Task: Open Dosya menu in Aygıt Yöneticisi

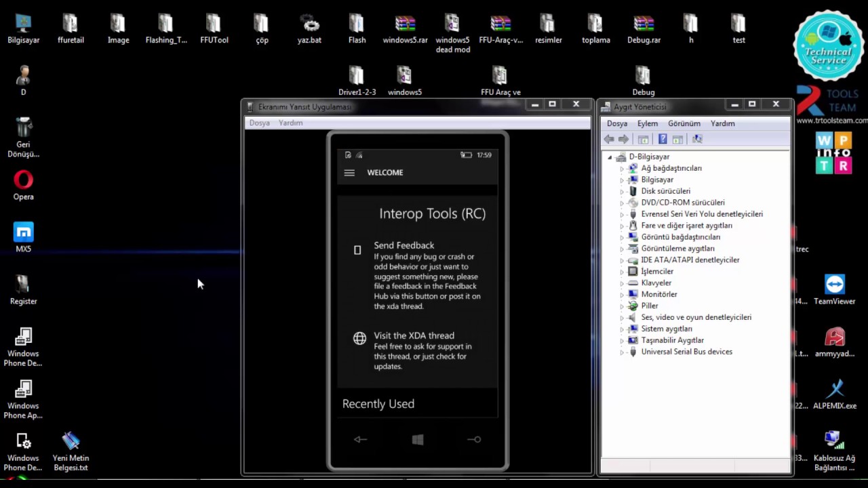Action: pyautogui.click(x=617, y=123)
